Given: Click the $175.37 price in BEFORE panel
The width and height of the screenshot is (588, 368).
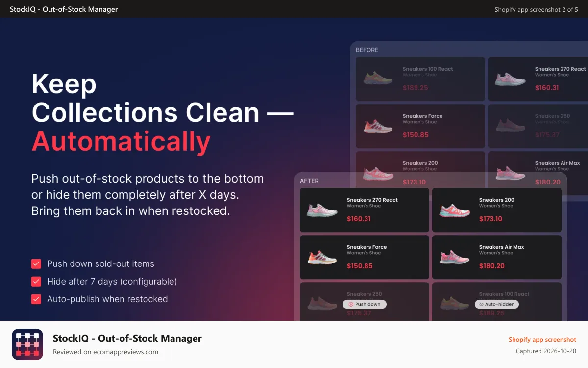Looking at the screenshot, I should coord(547,135).
